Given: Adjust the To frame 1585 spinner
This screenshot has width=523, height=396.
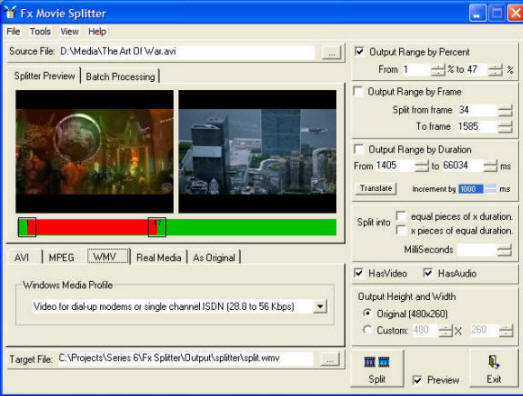Looking at the screenshot, I should point(505,127).
